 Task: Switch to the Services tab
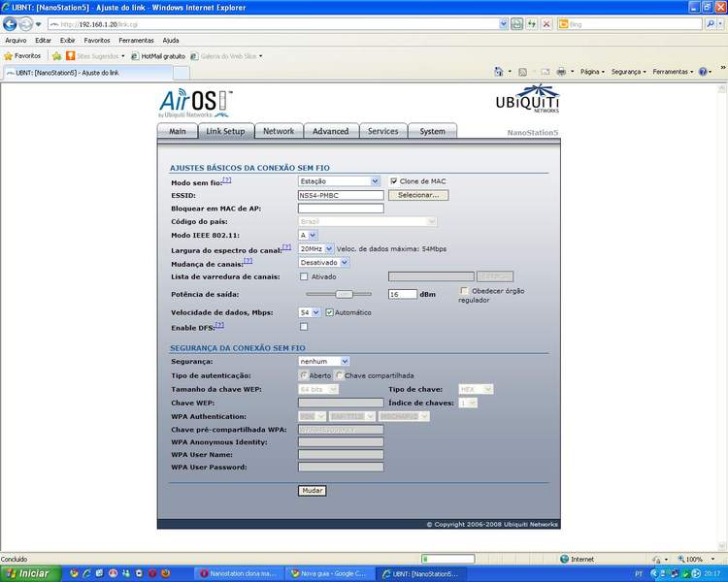tap(383, 131)
